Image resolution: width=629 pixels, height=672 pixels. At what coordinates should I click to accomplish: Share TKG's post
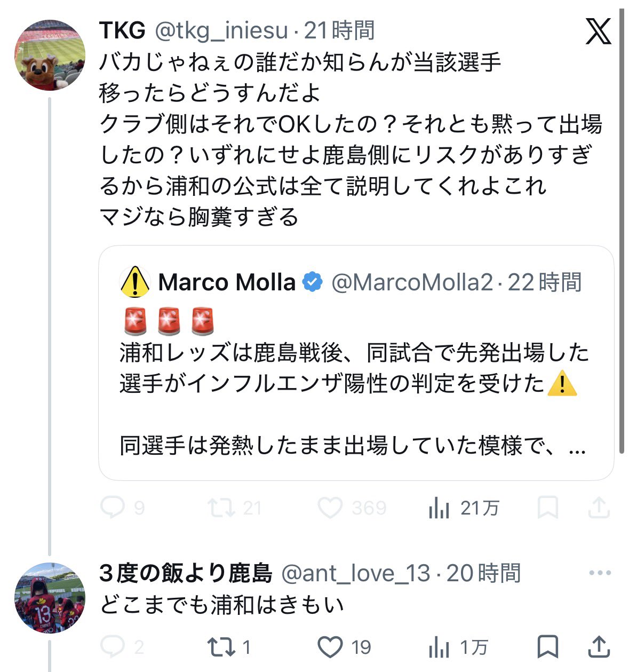coord(599,508)
